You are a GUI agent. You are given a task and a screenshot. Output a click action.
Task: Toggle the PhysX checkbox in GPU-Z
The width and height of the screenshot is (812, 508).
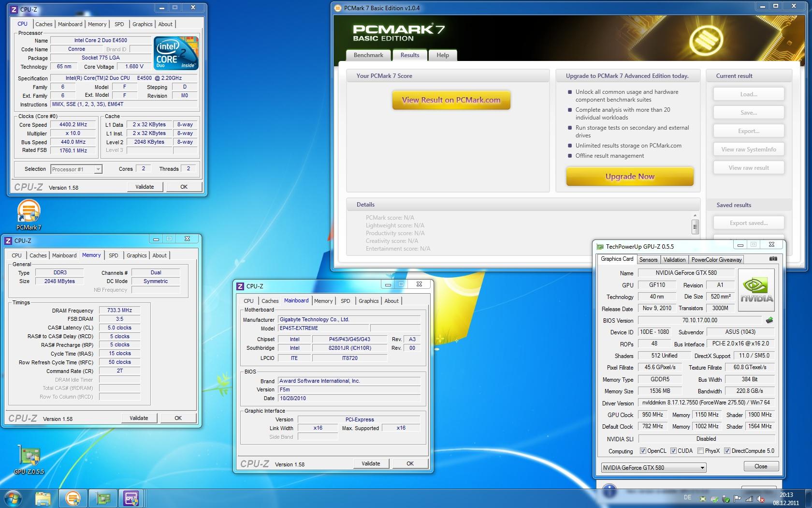700,450
